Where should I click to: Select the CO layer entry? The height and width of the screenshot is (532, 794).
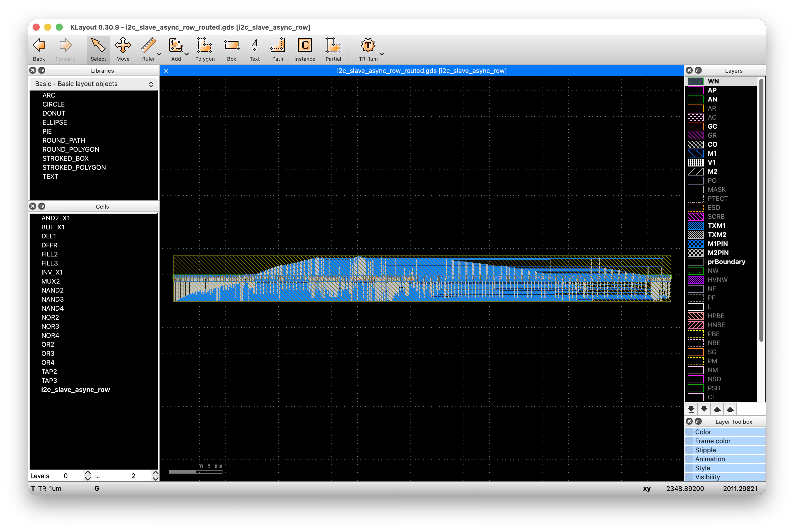[721, 144]
